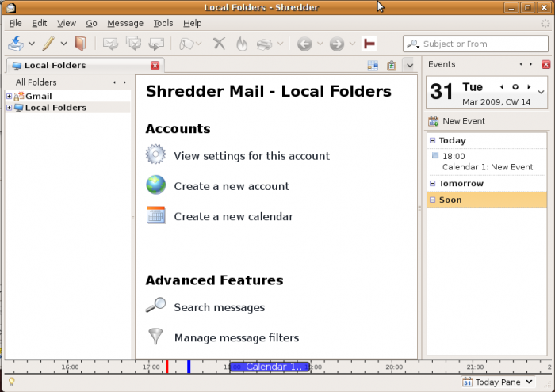Select the Gmail account
555x392 pixels.
[38, 96]
